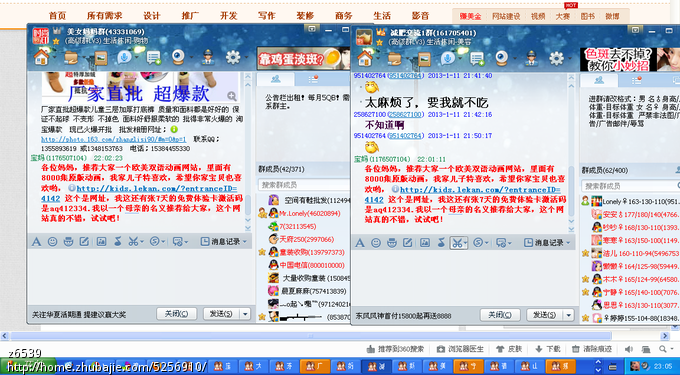
Task: Open settings gear in 美女妈妈群 window
Action: coord(233,57)
